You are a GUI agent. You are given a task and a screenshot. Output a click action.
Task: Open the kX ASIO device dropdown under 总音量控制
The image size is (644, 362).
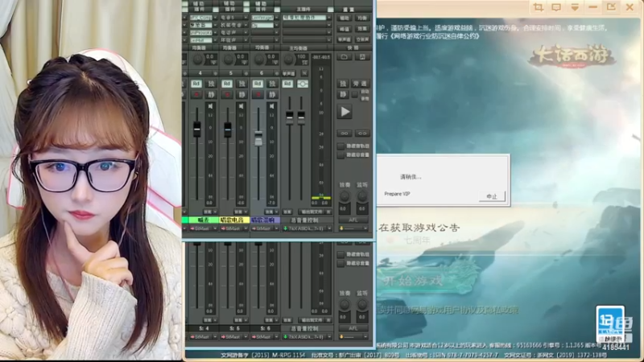point(307,228)
